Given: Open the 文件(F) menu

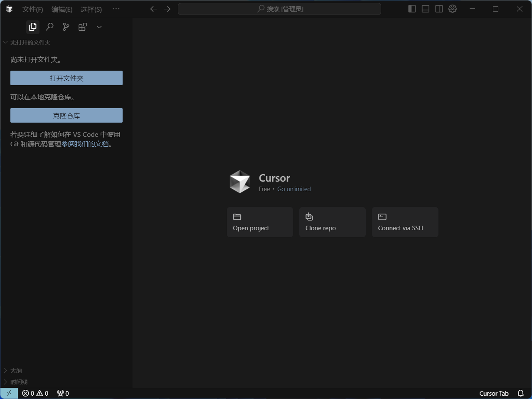Looking at the screenshot, I should (32, 9).
